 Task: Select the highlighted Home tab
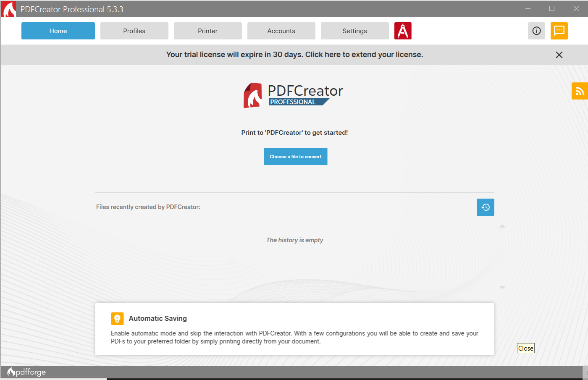[58, 31]
